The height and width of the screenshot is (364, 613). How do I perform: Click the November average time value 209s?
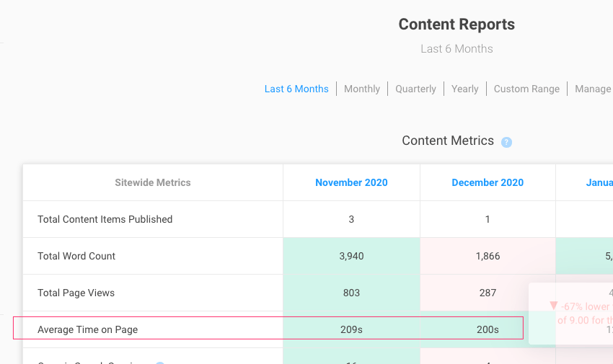pos(351,329)
